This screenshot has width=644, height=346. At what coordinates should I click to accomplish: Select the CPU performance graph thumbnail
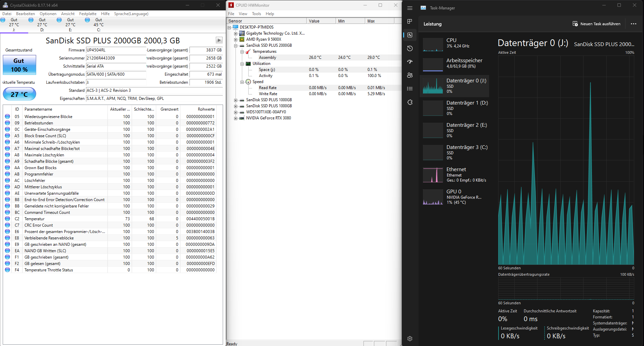coord(433,44)
